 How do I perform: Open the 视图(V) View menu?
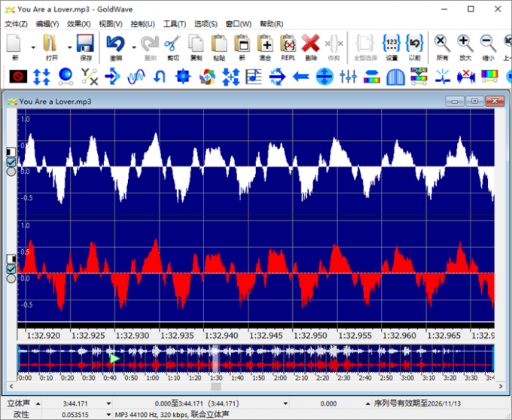click(x=111, y=24)
